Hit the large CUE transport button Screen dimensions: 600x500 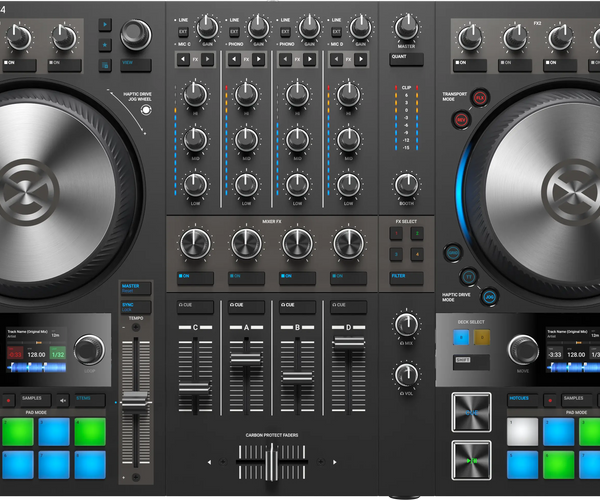coord(471,412)
